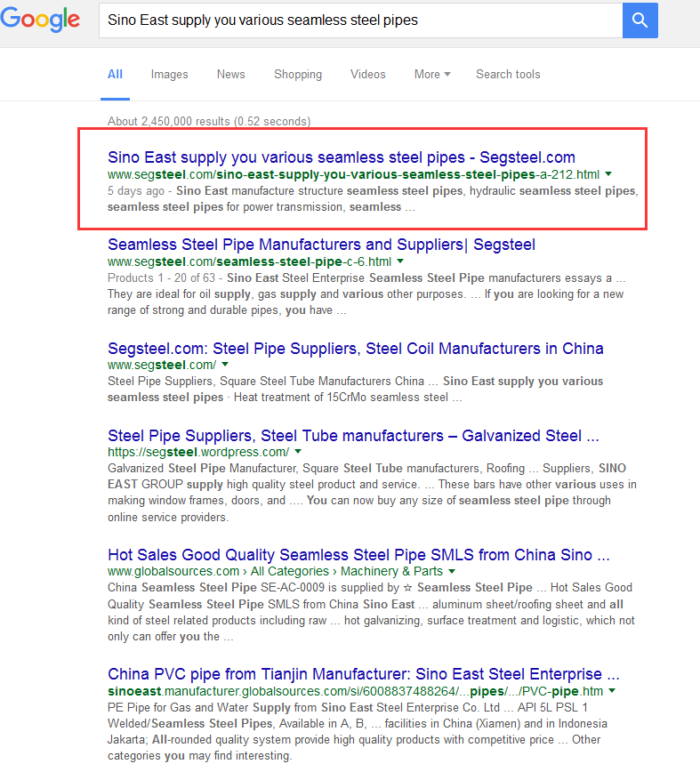700x764 pixels.
Task: Click green URL ending a-212.html
Action: 354,174
